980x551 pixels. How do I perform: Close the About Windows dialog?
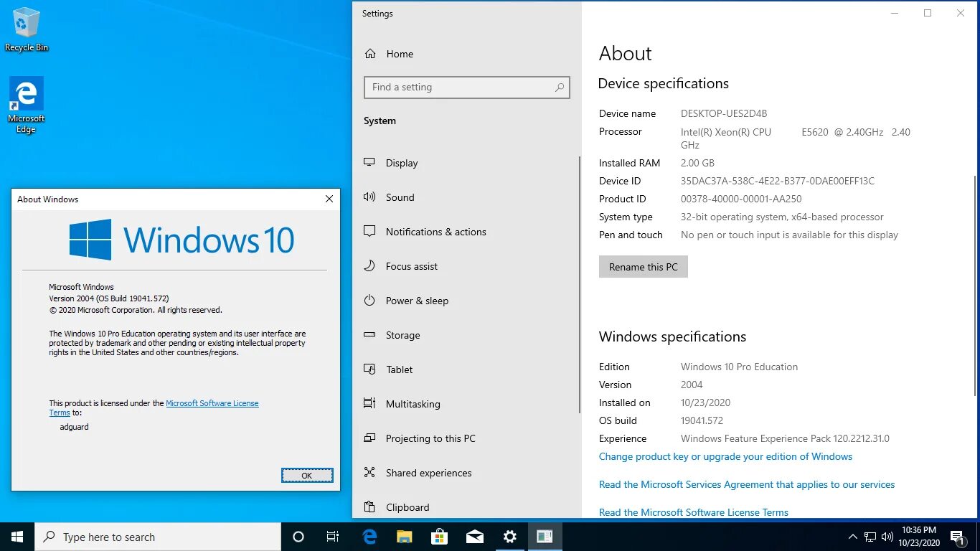(x=329, y=199)
